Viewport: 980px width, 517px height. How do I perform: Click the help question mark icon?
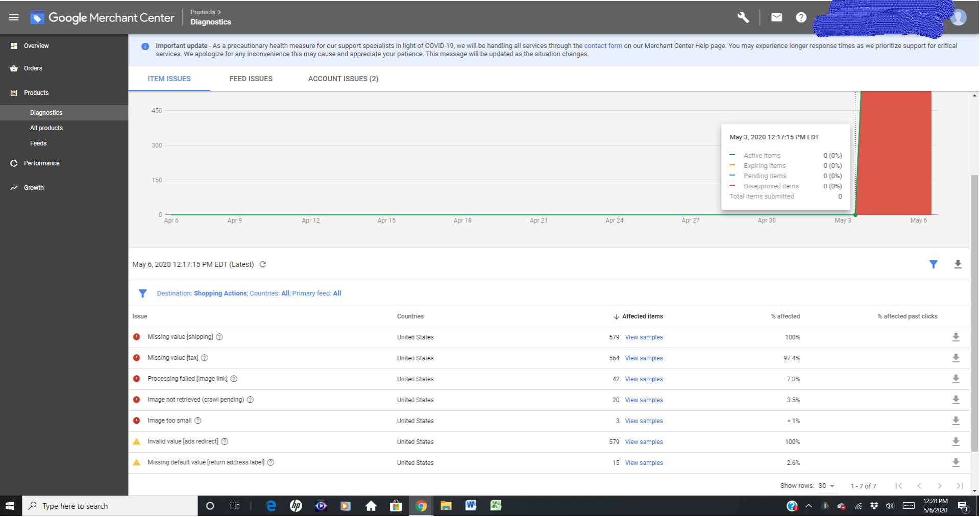(801, 17)
